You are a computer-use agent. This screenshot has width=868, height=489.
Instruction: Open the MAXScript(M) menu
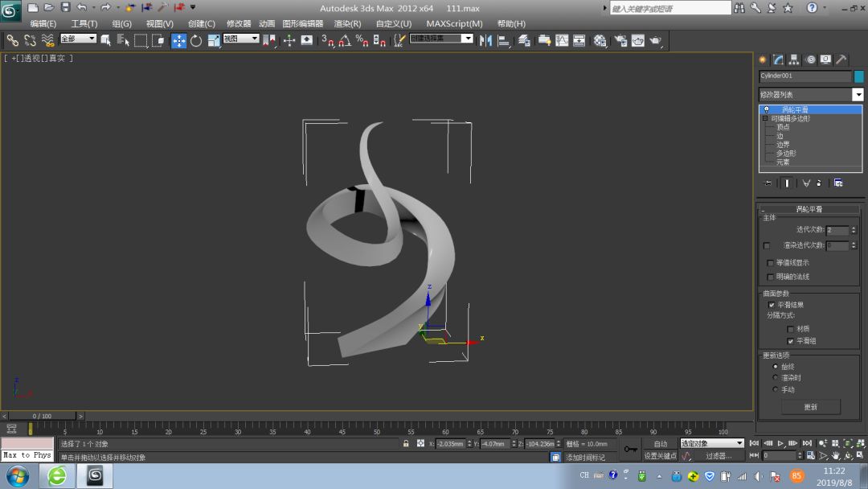point(454,24)
